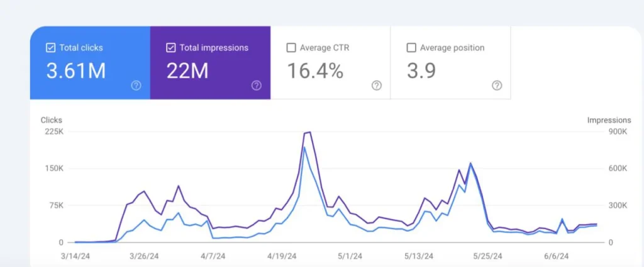Screen dimensions: 644x267
Task: Click help icon in Total clicks card
Action: pos(136,86)
